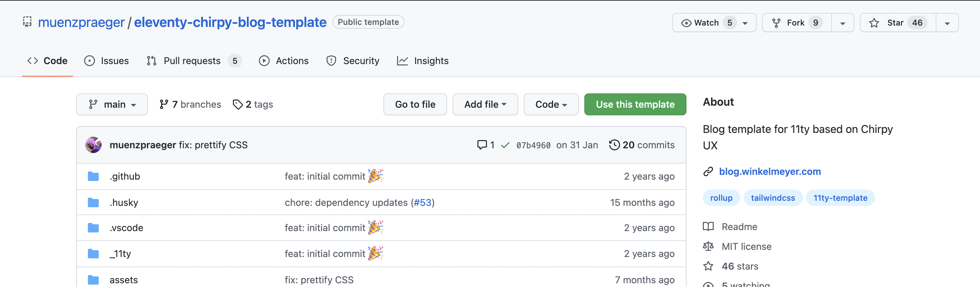
Task: Open the 'fix: prettify CSS' latest commit message
Action: [x=213, y=145]
